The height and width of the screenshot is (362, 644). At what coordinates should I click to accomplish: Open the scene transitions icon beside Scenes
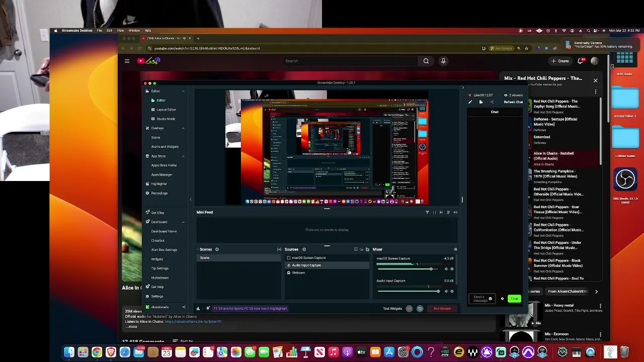279,249
